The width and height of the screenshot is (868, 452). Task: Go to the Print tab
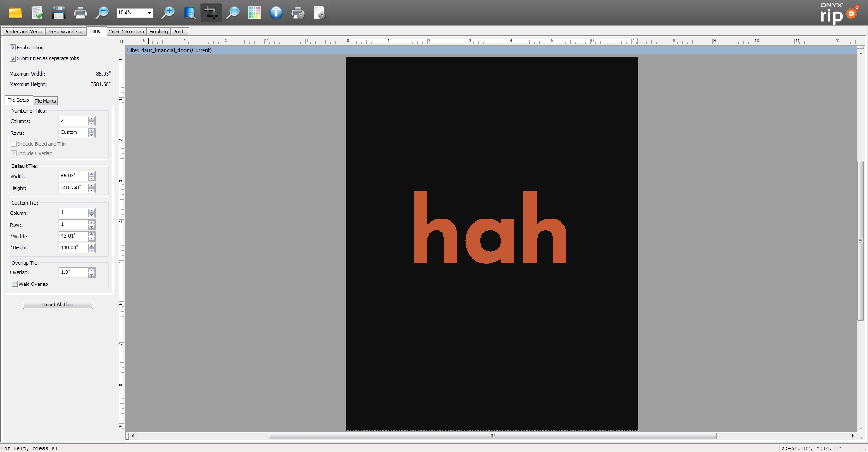(x=179, y=32)
